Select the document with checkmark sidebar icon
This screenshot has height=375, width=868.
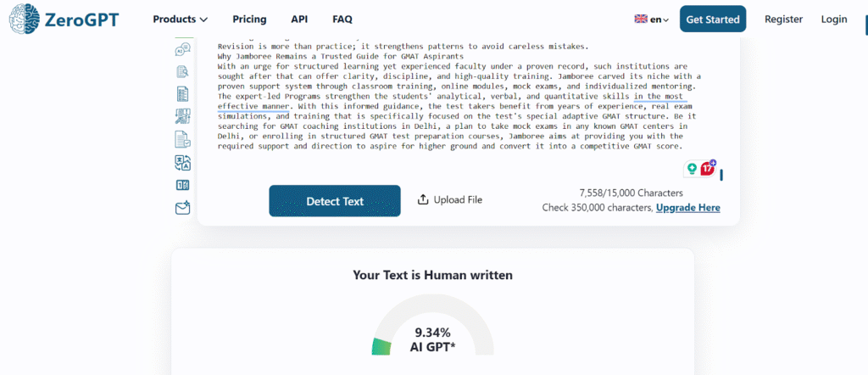click(182, 139)
